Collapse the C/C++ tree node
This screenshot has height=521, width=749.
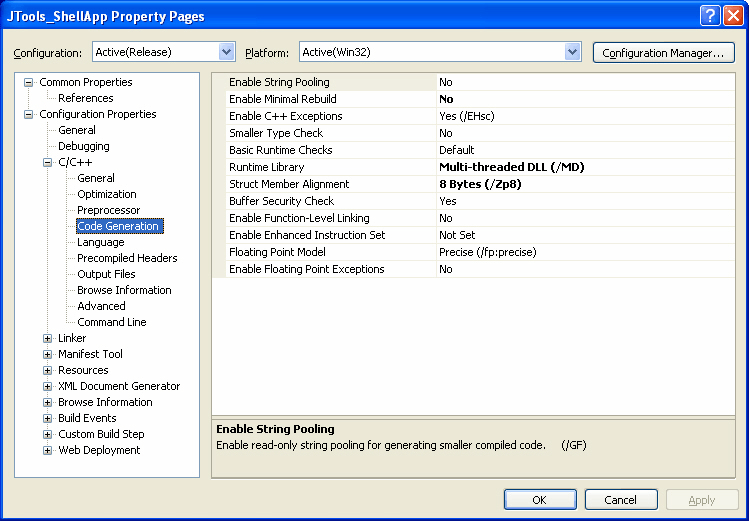[47, 162]
